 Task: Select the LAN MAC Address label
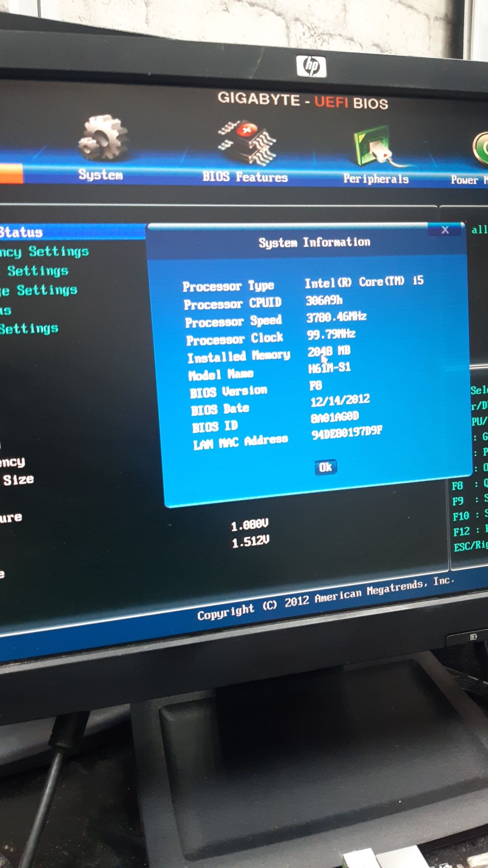[x=240, y=442]
